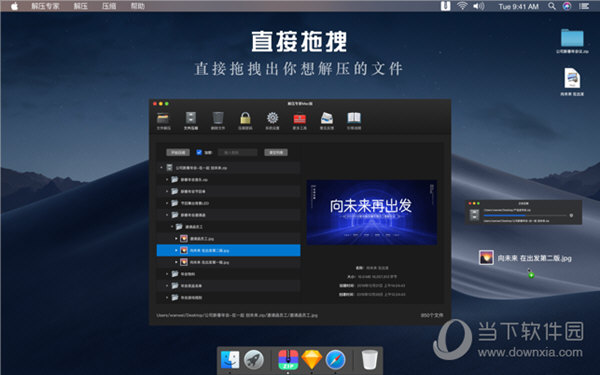This screenshot has height=375, width=600.
Task: Click the Siri icon in menu bar
Action: tap(567, 6)
